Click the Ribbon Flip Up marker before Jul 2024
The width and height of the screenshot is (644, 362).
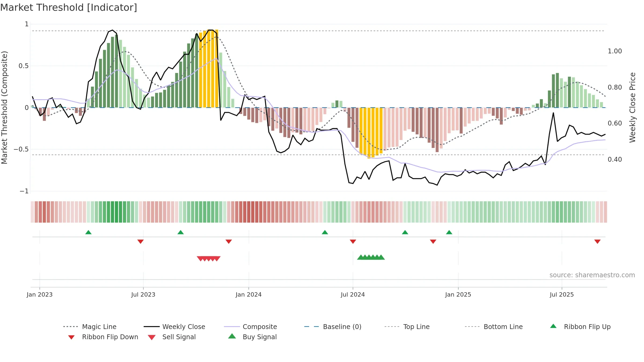pos(325,232)
